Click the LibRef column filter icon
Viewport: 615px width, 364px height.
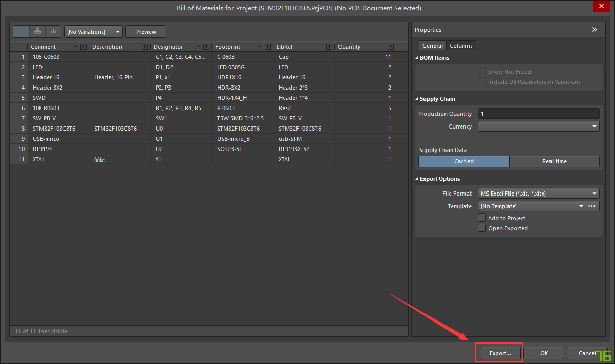pyautogui.click(x=329, y=47)
